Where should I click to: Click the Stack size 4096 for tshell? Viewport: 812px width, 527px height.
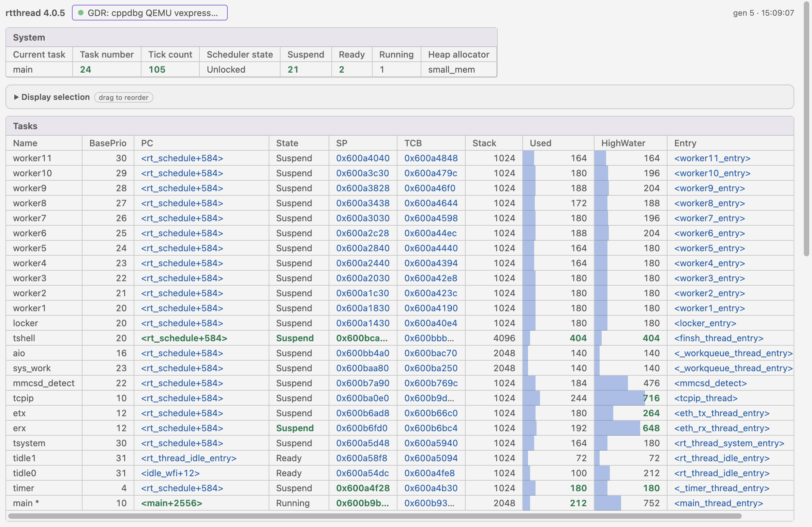click(504, 338)
